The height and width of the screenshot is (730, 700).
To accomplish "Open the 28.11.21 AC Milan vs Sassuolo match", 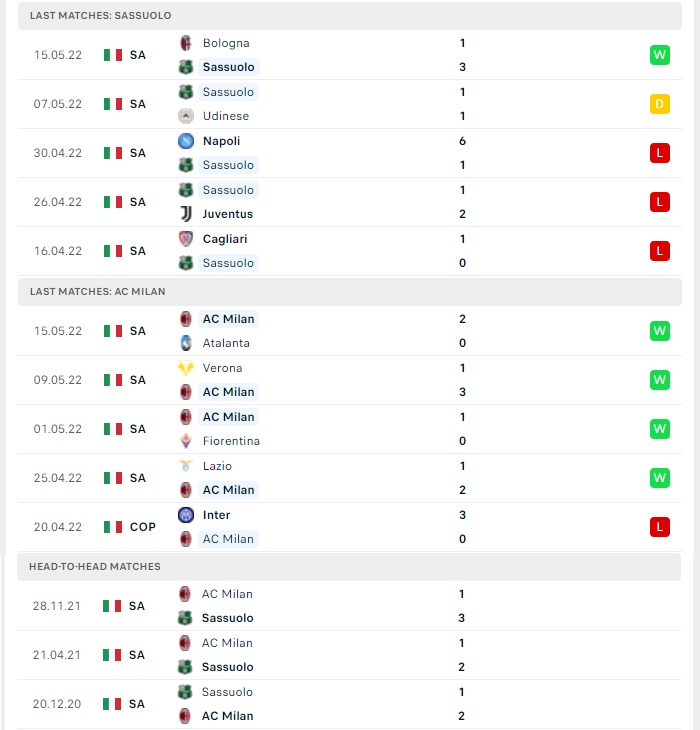I will coord(349,606).
